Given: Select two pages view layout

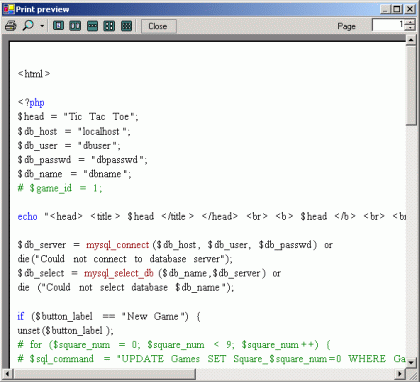Looking at the screenshot, I should (75, 26).
